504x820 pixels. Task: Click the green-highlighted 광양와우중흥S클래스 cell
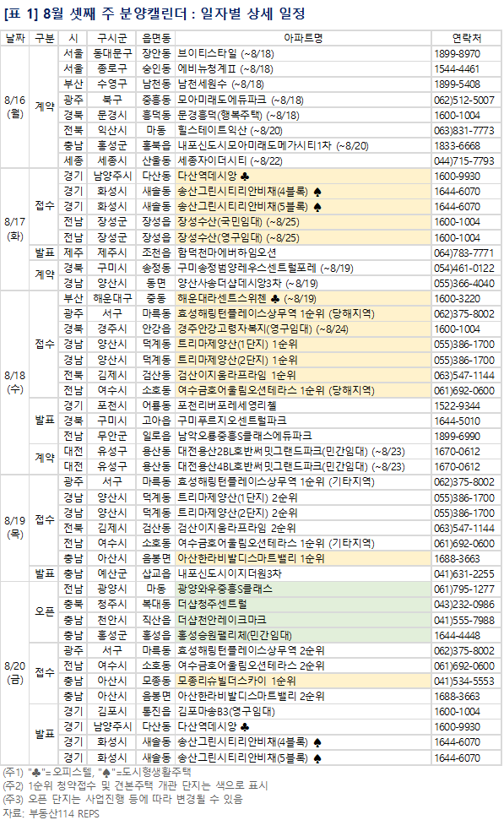303,589
